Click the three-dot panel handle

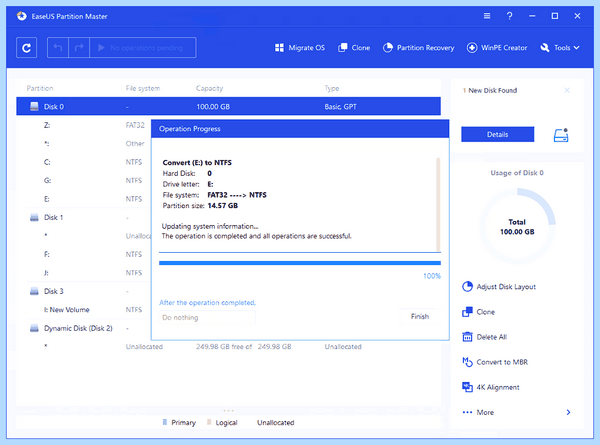click(x=228, y=411)
